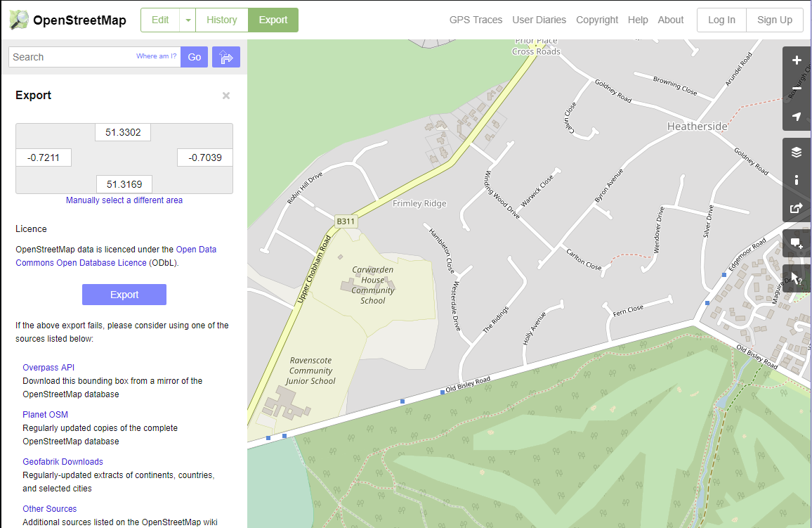The image size is (812, 528).
Task: Click the Edit button
Action: 160,20
